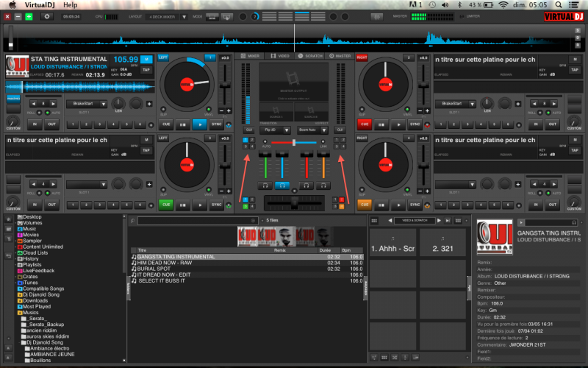Image resolution: width=588 pixels, height=368 pixels.
Task: Toggle headphone cue on the orange channel
Action: [323, 185]
